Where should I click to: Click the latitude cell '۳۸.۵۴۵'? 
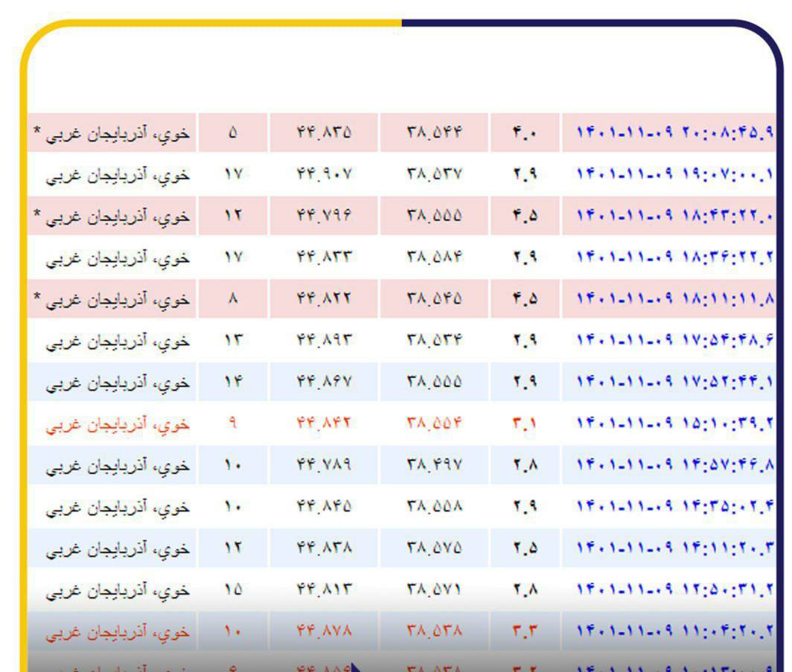(x=435, y=299)
